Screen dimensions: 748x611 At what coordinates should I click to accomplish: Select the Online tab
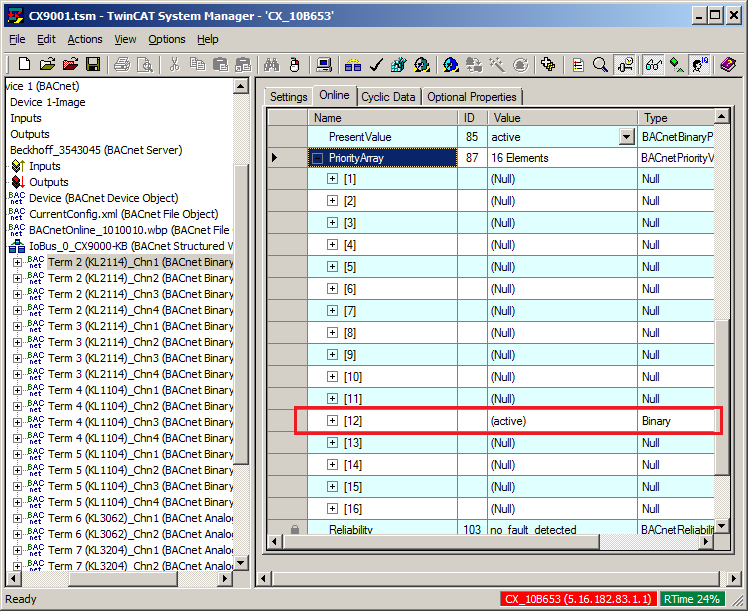[x=334, y=95]
